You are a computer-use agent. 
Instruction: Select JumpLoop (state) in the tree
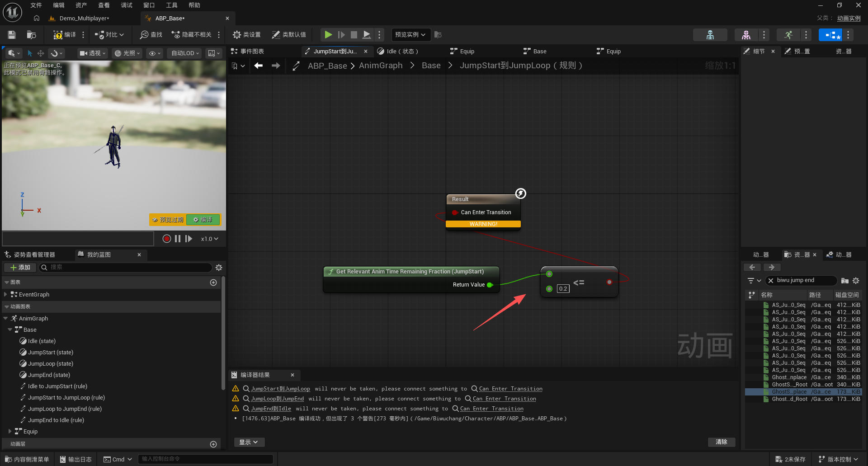pos(50,364)
